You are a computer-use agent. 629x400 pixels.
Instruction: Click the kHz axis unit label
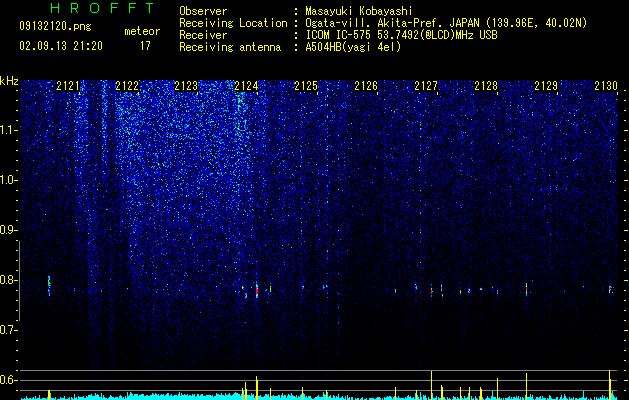(9, 81)
